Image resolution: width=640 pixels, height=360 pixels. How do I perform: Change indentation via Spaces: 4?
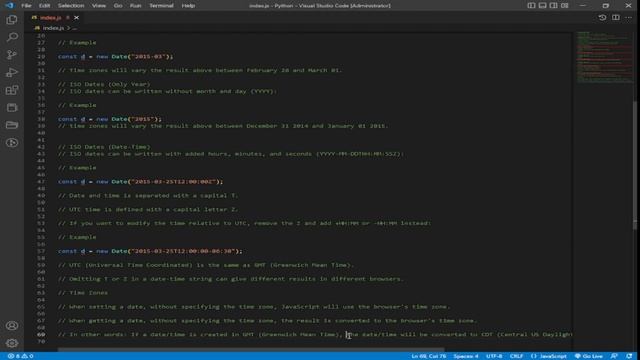(x=466, y=356)
